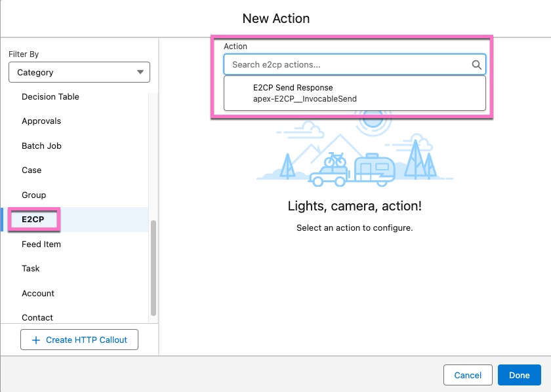Open the Filter By Category dropdown
Image resolution: width=551 pixels, height=392 pixels.
coord(79,72)
